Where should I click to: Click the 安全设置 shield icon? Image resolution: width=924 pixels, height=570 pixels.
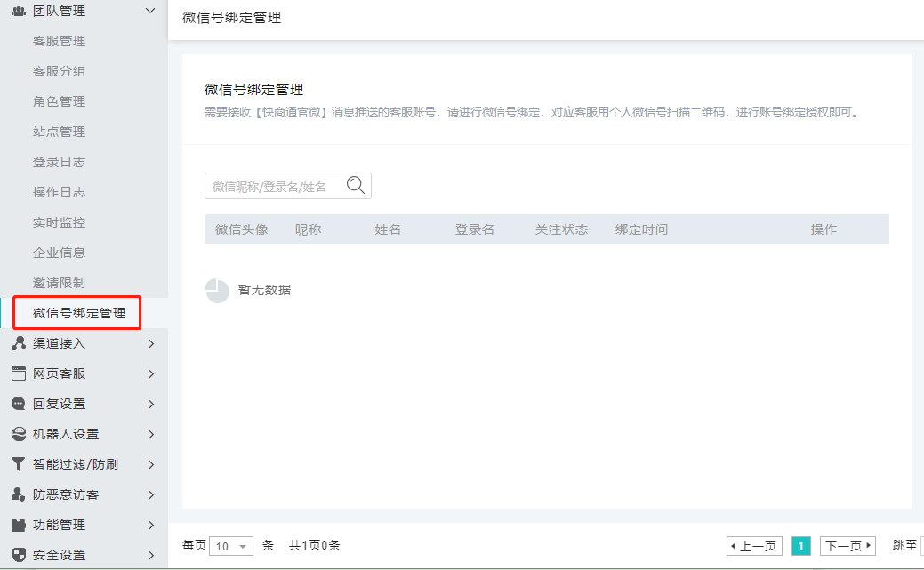[x=18, y=555]
